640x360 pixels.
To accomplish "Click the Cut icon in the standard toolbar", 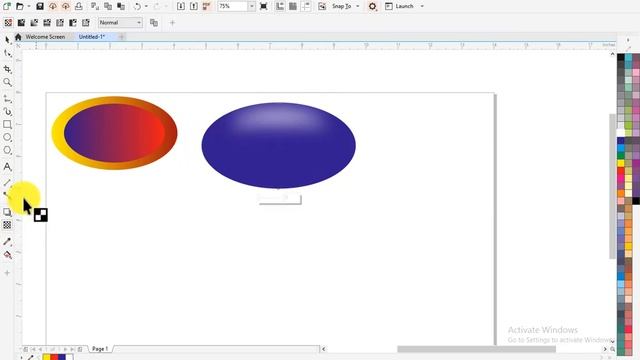I will 95,6.
